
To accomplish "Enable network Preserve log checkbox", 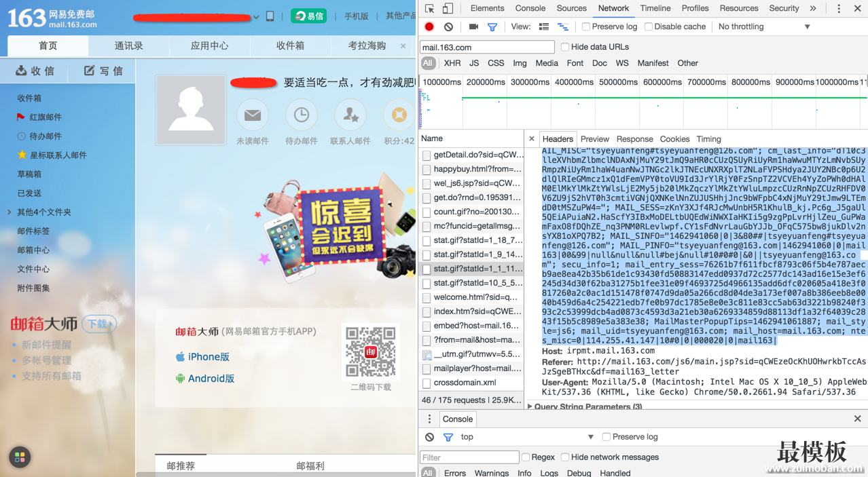I will point(586,26).
